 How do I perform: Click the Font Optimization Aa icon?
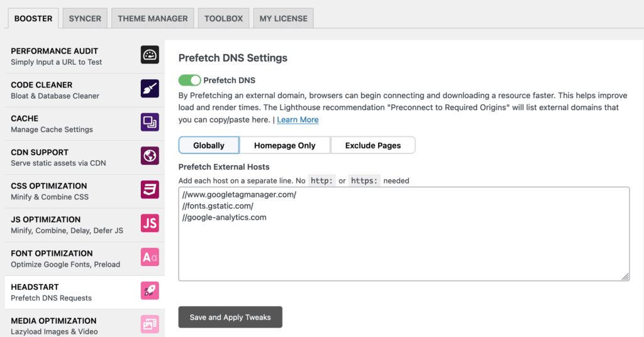[150, 257]
